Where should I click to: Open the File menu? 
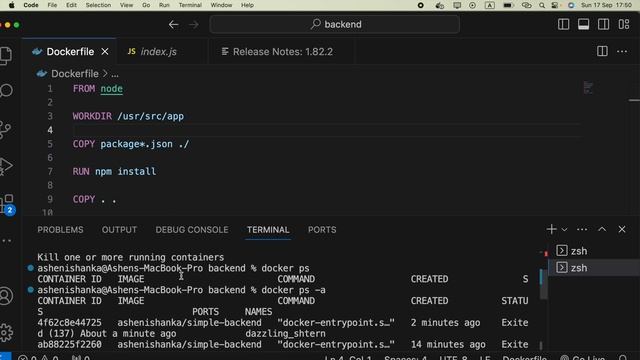pyautogui.click(x=52, y=5)
